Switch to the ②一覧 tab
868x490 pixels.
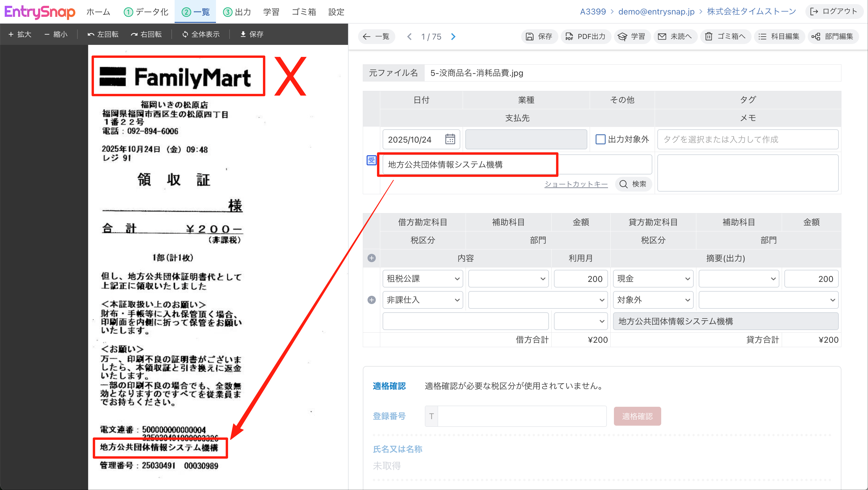coord(195,12)
